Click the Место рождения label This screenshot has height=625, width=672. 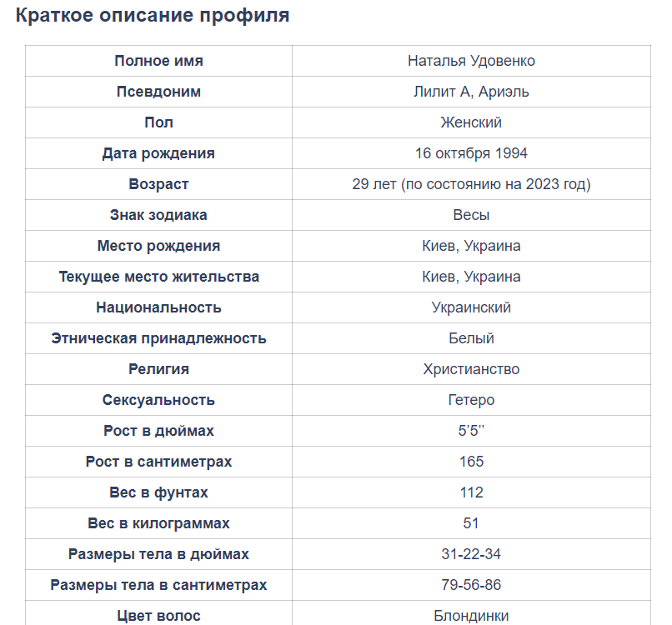click(x=158, y=246)
